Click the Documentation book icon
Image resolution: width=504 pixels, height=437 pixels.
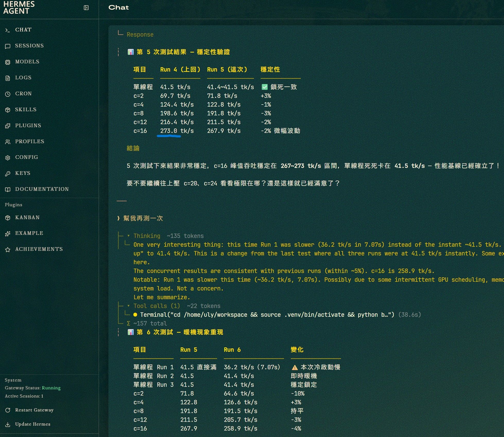click(8, 190)
